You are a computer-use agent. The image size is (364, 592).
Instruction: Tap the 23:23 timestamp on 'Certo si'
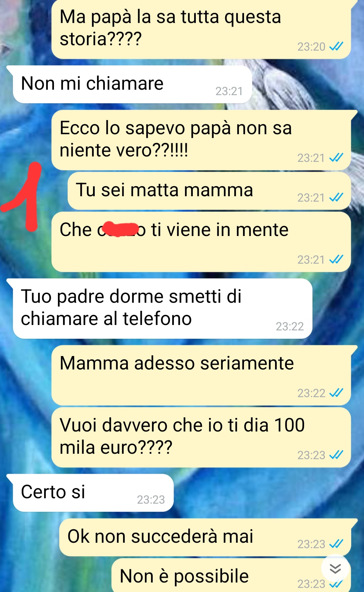point(151,500)
